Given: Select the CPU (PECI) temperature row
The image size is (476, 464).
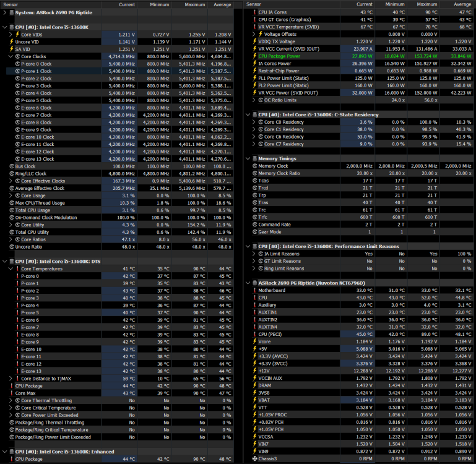Looking at the screenshot, I should point(360,334).
